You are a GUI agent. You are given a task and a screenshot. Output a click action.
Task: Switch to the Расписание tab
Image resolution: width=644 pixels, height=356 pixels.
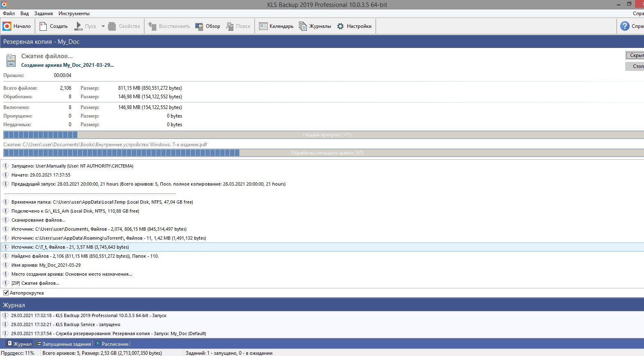[113, 344]
